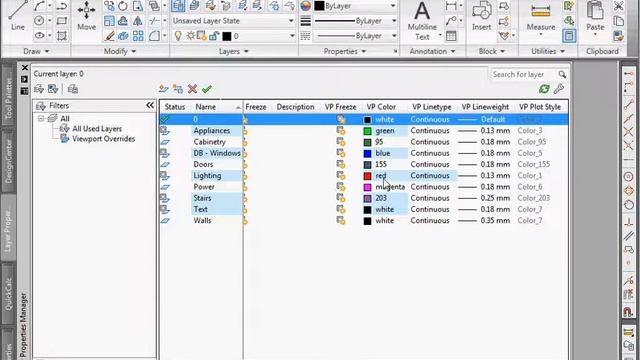Click the search magnifier icon
Screen dimensions: 640x360
(x=562, y=74)
